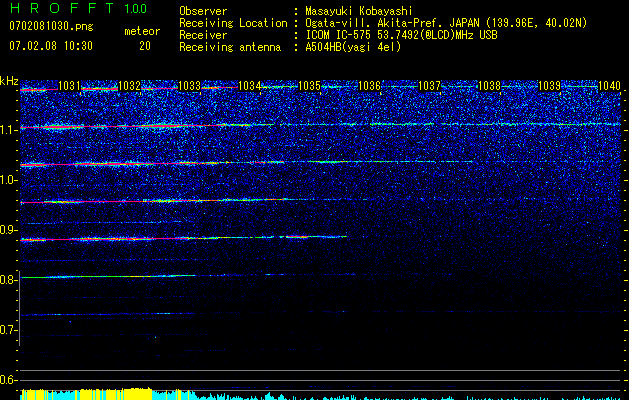This screenshot has height=400, width=629.
Task: Click the 1037 time marker
Action: [x=429, y=86]
